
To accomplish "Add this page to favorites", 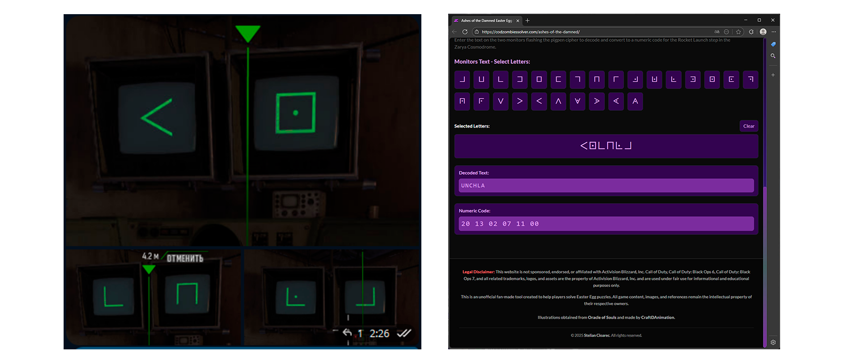I will click(738, 32).
